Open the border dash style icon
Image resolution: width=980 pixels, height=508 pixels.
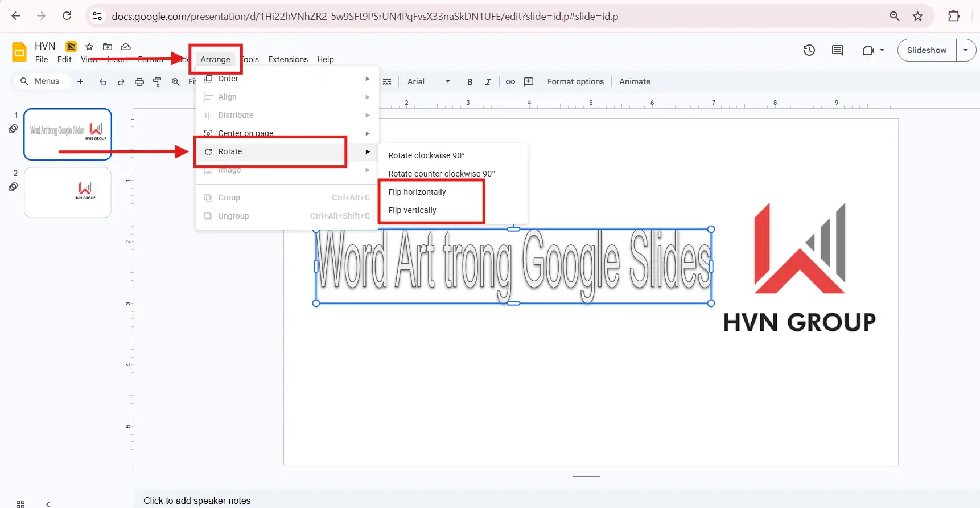(x=387, y=82)
